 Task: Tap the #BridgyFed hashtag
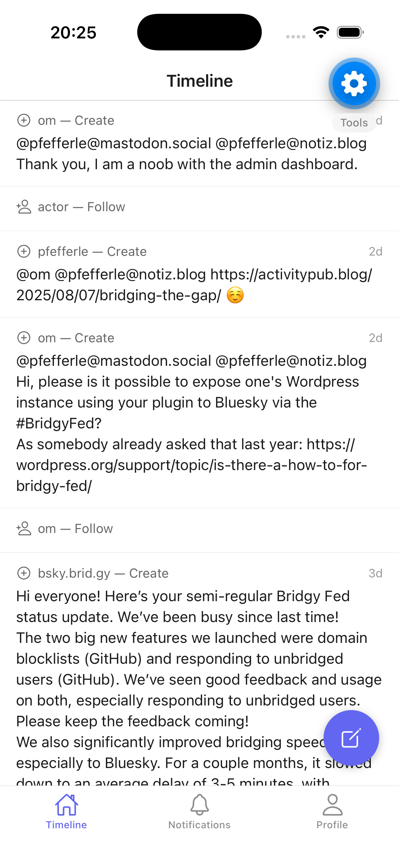pyautogui.click(x=59, y=423)
